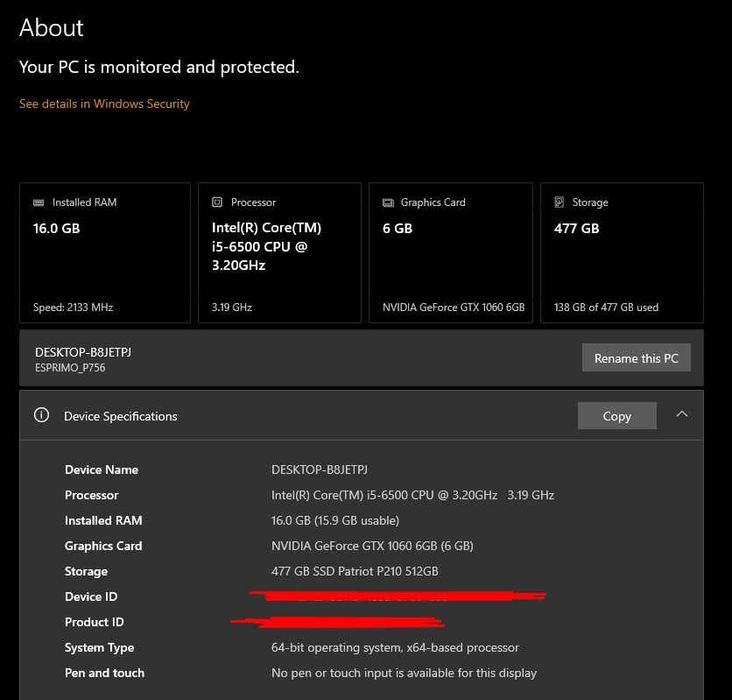Open See details in Windows Security link
The width and height of the screenshot is (732, 700).
click(x=105, y=104)
